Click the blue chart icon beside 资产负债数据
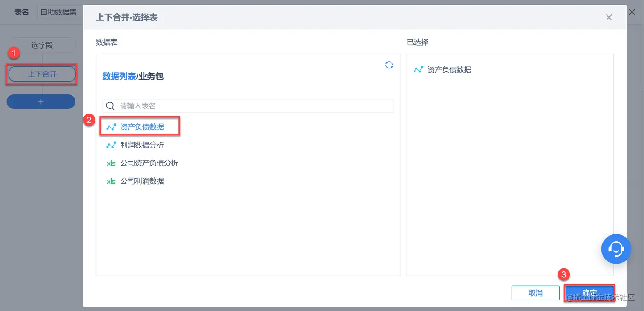 (111, 126)
